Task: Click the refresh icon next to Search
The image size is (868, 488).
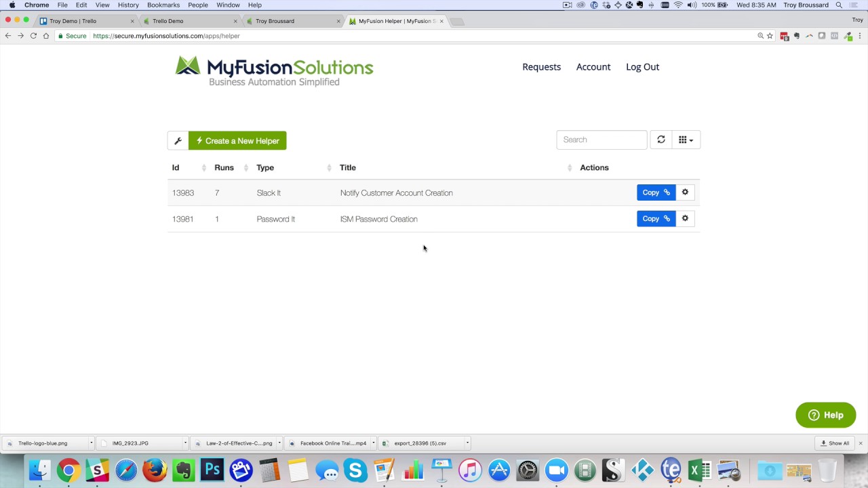Action: tap(661, 140)
